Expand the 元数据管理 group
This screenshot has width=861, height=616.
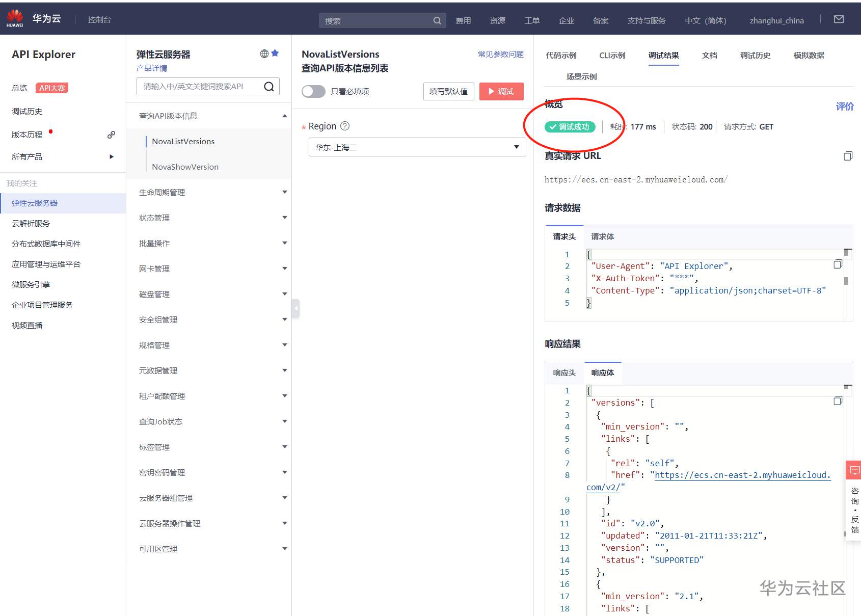pos(285,370)
